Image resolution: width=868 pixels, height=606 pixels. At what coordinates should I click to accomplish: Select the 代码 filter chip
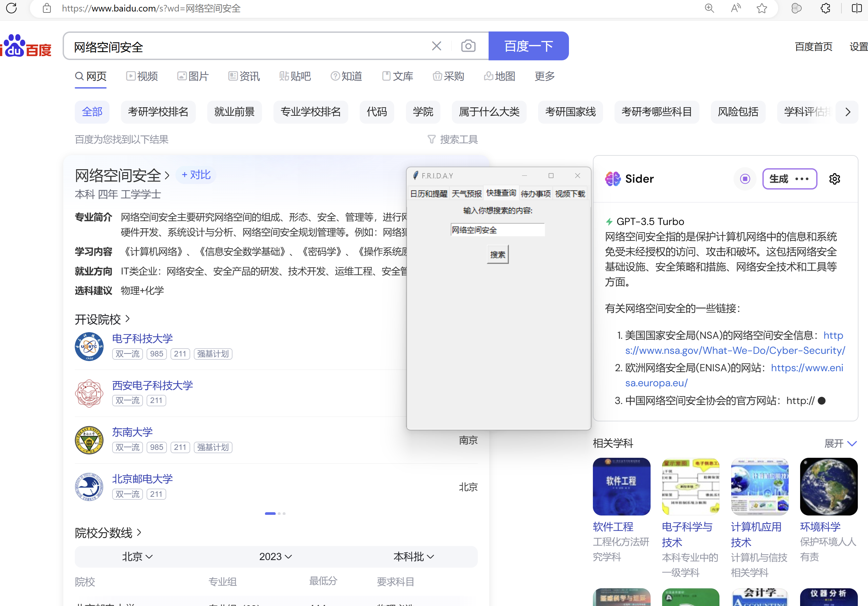coord(377,112)
